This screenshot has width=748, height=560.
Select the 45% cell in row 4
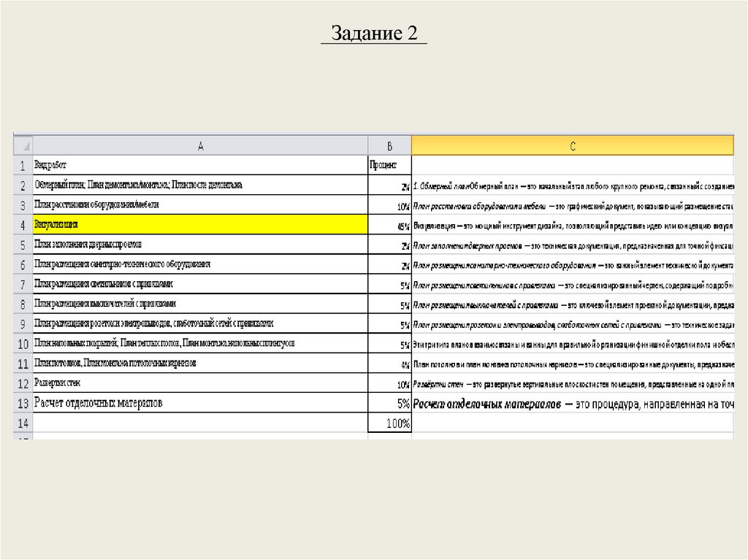[x=390, y=225]
